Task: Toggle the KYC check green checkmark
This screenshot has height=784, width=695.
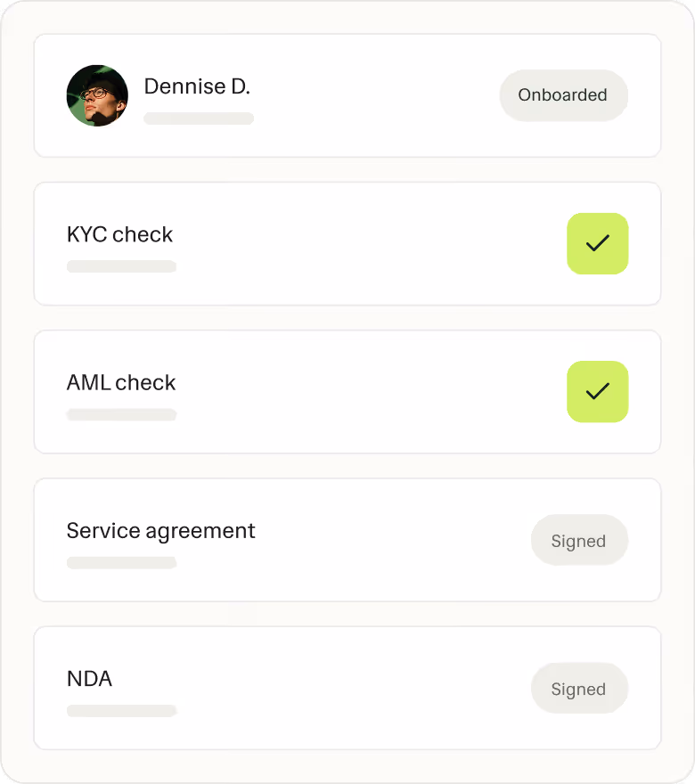Action: tap(597, 243)
